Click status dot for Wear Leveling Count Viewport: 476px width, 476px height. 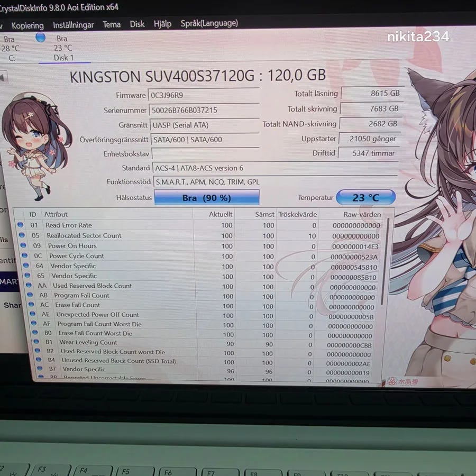click(36, 342)
